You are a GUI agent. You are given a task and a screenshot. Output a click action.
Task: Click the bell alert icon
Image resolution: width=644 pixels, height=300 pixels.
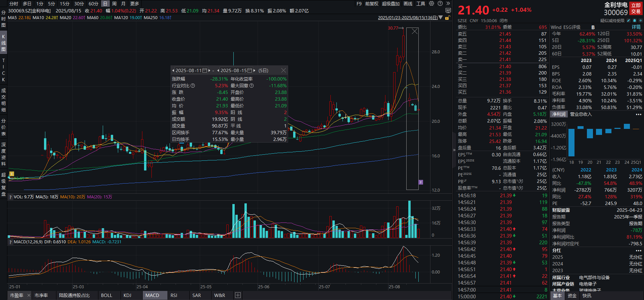(635, 21)
